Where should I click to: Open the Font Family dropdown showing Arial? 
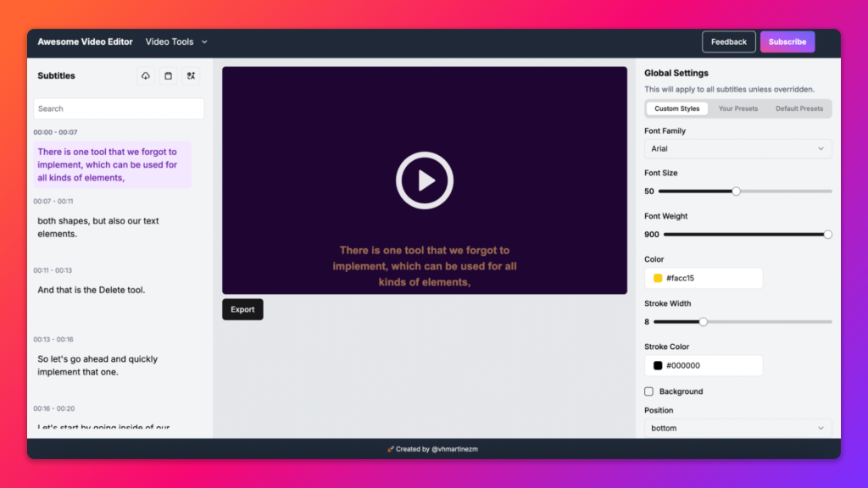pos(737,149)
